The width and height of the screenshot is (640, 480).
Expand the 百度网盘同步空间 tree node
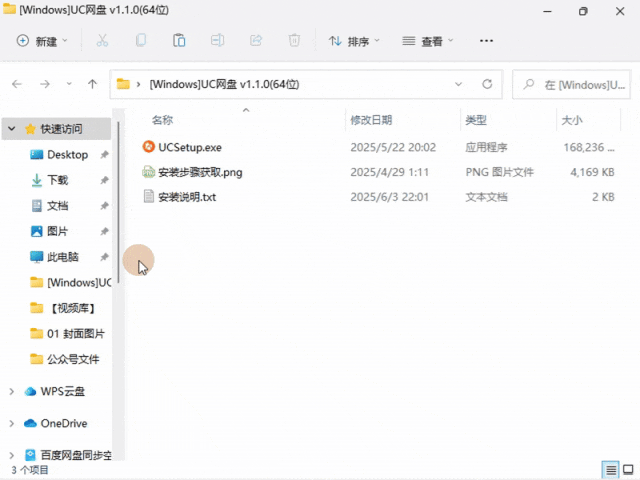(11, 455)
